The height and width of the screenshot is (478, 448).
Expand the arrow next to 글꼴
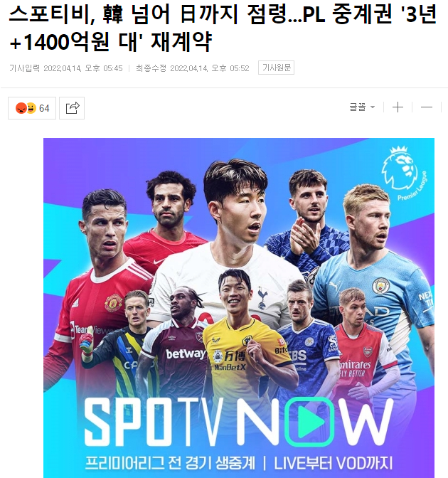373,107
